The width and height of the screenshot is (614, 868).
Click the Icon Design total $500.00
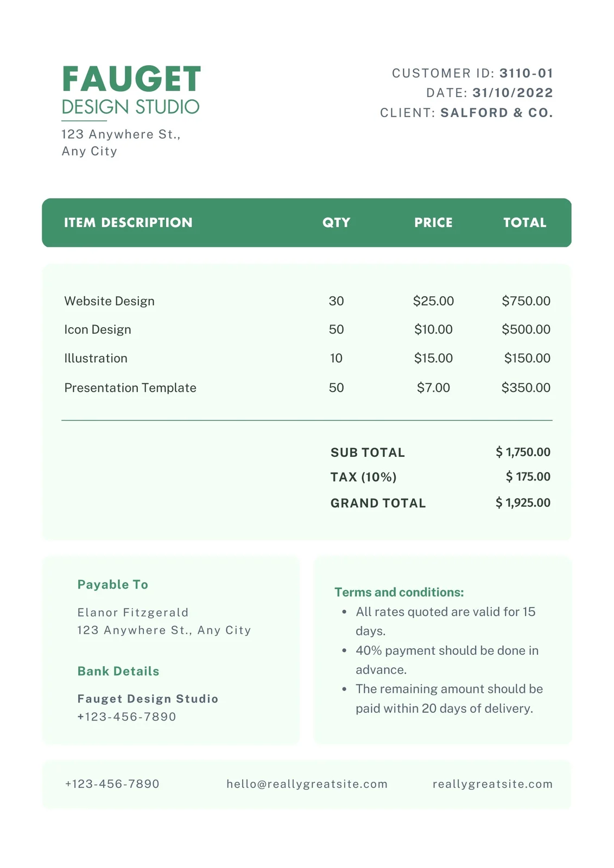[x=526, y=329]
